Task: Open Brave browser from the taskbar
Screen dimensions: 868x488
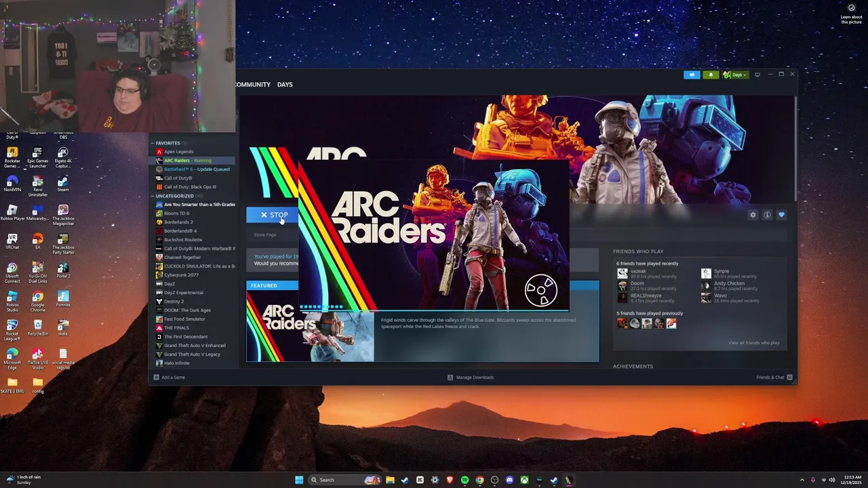Action: coord(450,480)
